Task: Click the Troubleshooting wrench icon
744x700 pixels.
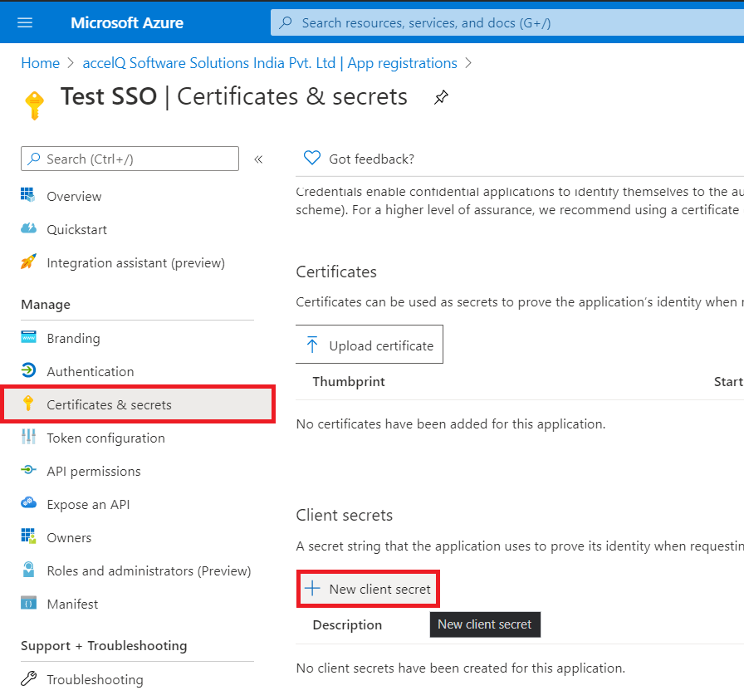Action: coord(28,678)
